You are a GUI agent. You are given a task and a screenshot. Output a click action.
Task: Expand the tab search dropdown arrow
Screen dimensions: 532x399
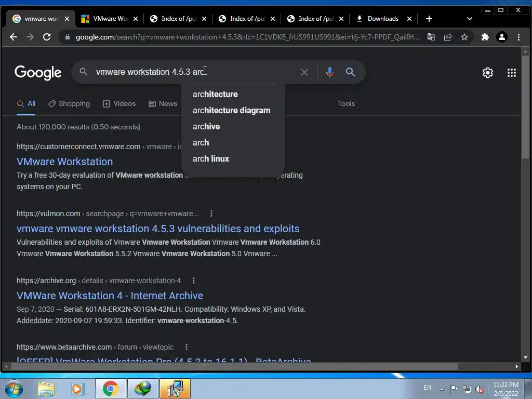(470, 19)
